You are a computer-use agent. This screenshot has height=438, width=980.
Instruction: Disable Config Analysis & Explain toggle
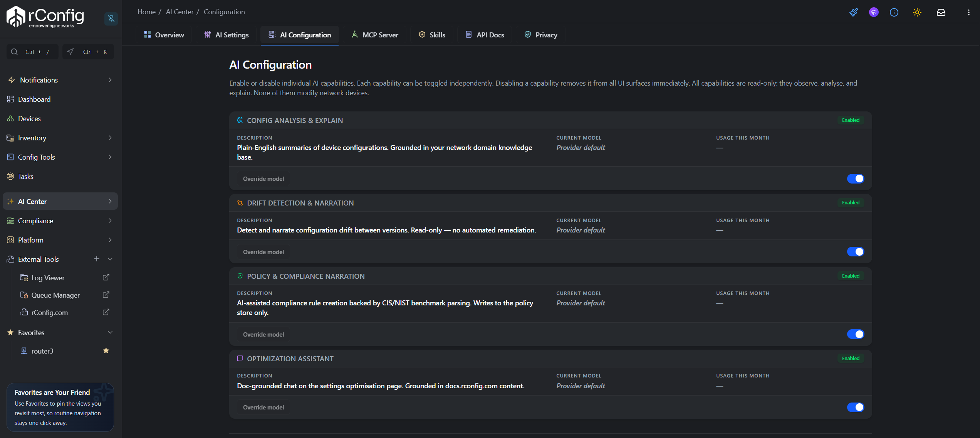(x=856, y=179)
